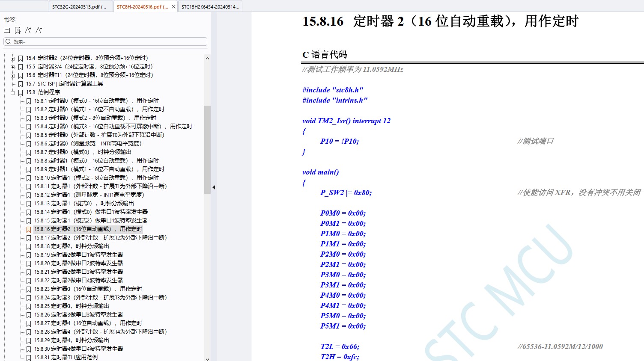Expand the 15.5 定时器3/4 bookmark node

tap(12, 67)
